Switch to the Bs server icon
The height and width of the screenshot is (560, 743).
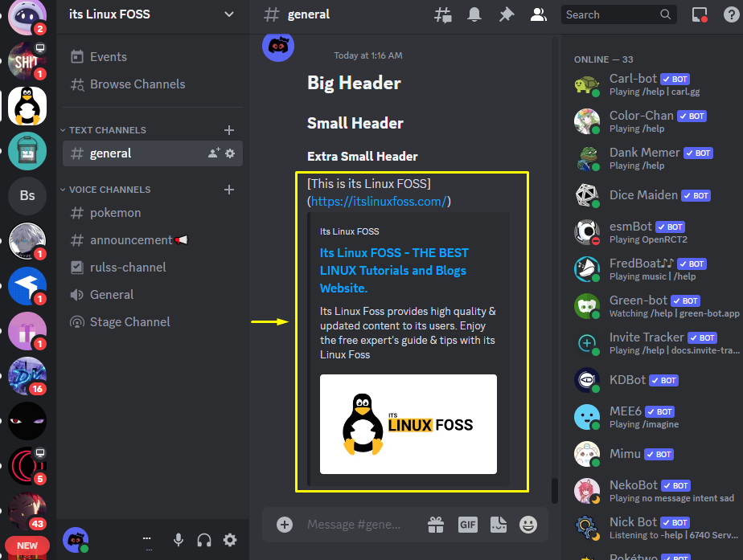pos(27,195)
